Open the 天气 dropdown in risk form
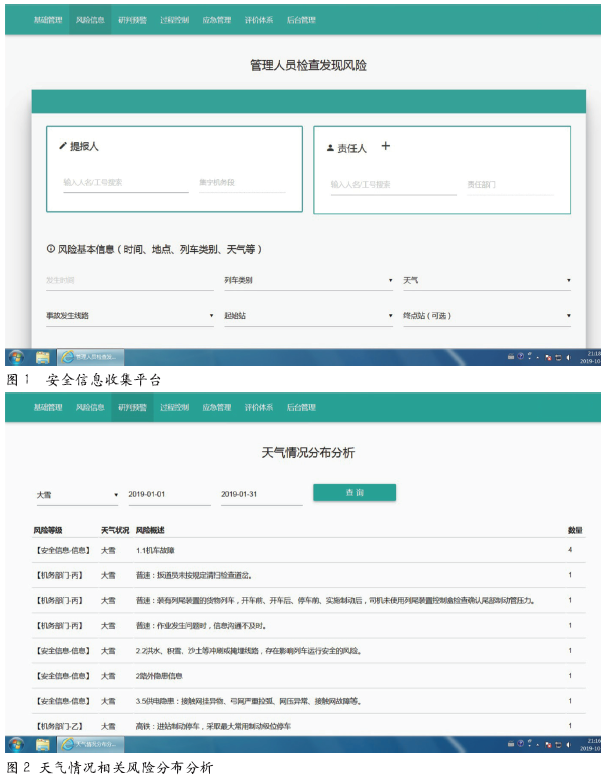Image resolution: width=604 pixels, height=777 pixels. click(486, 280)
